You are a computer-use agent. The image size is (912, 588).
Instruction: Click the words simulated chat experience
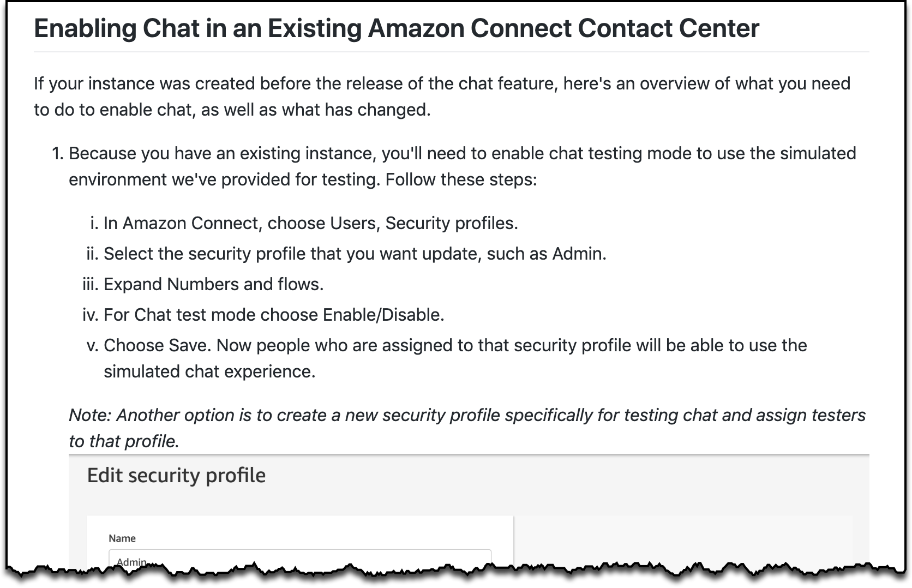209,371
